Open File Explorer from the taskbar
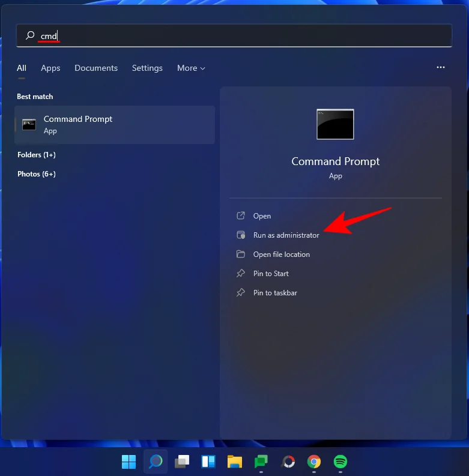Image resolution: width=469 pixels, height=476 pixels. tap(235, 462)
